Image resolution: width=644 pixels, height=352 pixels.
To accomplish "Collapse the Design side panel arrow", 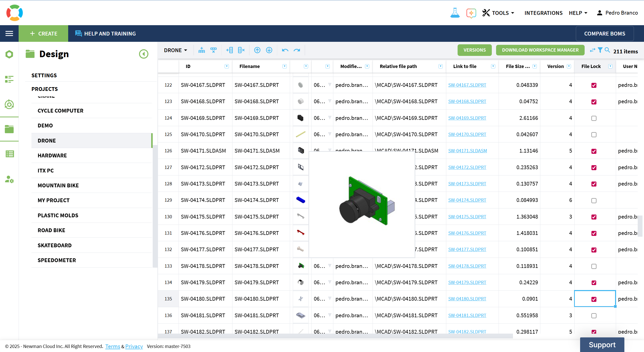I will point(144,54).
